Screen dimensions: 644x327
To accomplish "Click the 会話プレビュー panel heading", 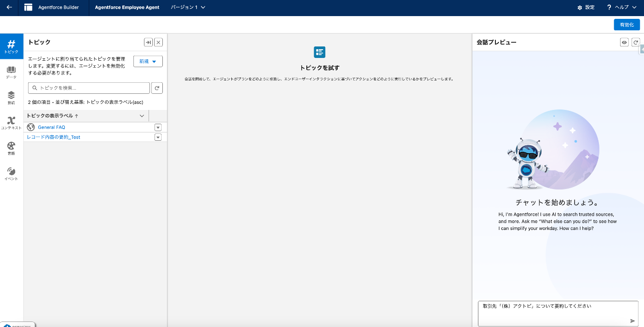I will point(496,42).
